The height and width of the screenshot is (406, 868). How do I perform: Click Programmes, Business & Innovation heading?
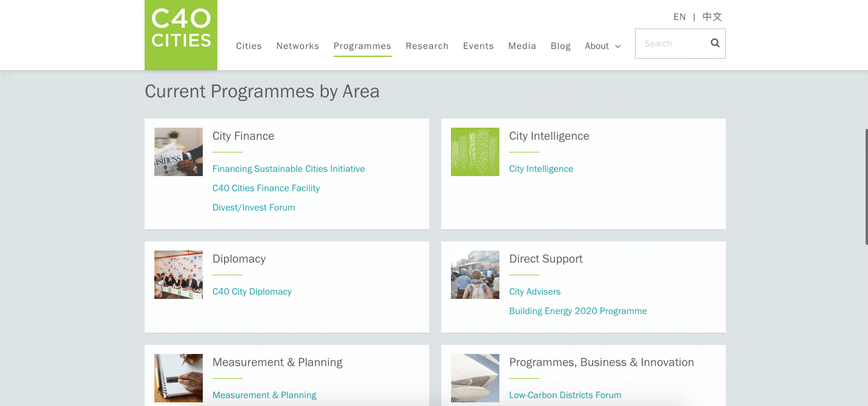point(602,362)
